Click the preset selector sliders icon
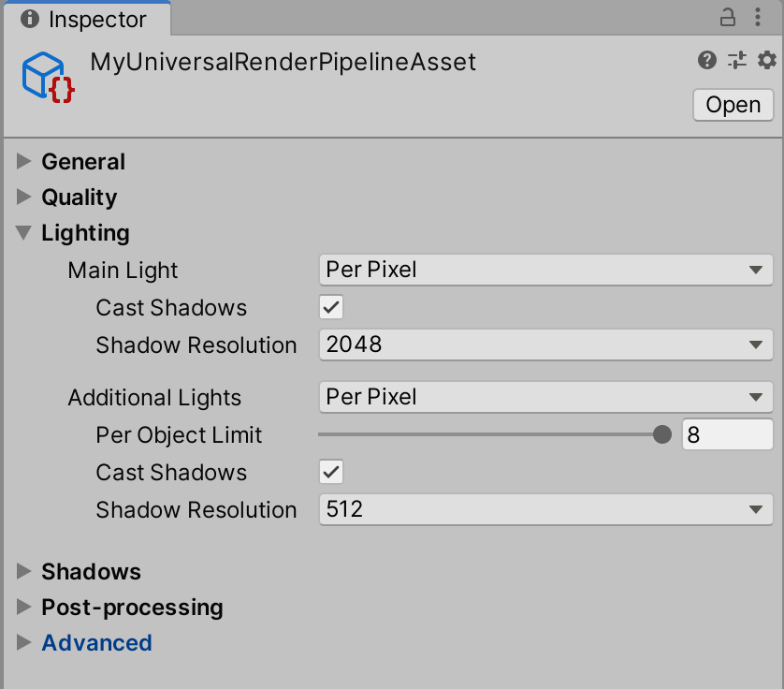 (737, 61)
